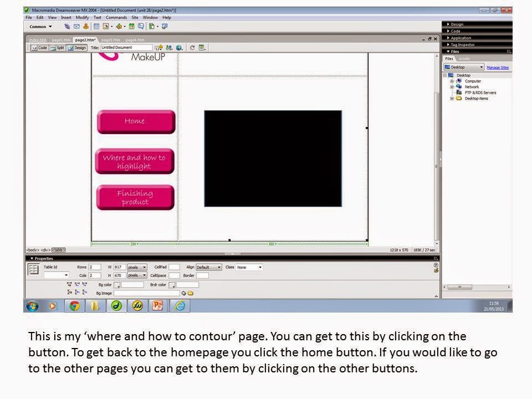
Task: Clear column widths icon in Properties
Action: point(69,284)
